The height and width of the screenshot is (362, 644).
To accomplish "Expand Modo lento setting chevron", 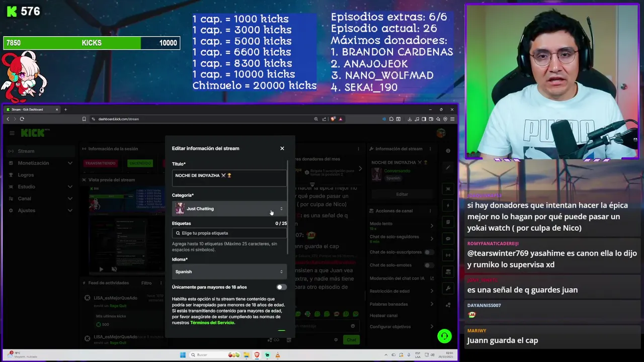I will coord(432,226).
